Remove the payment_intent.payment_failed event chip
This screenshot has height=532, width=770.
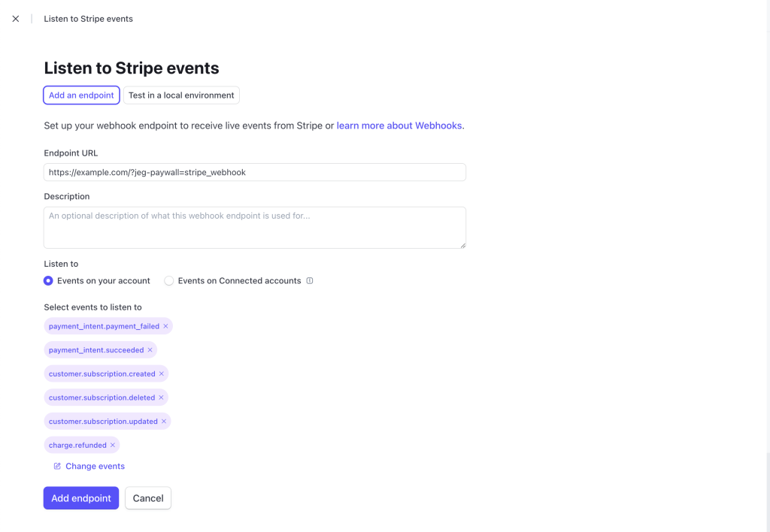pyautogui.click(x=165, y=326)
